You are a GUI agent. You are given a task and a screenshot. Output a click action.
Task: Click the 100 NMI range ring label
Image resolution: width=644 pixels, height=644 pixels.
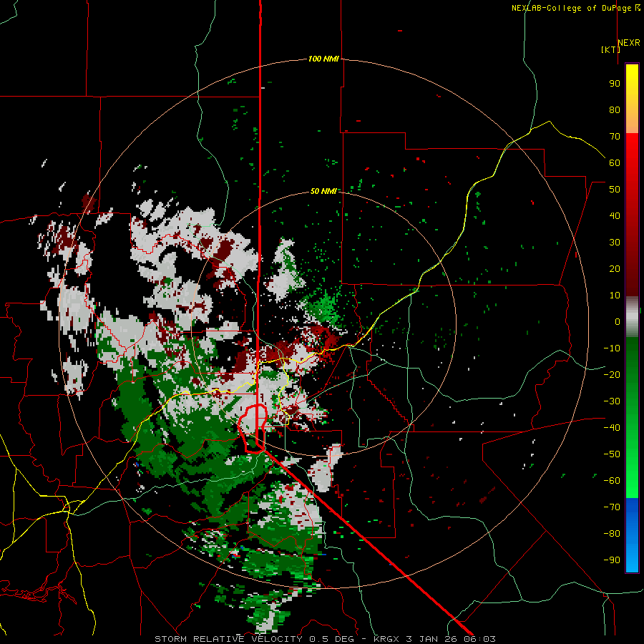click(323, 59)
